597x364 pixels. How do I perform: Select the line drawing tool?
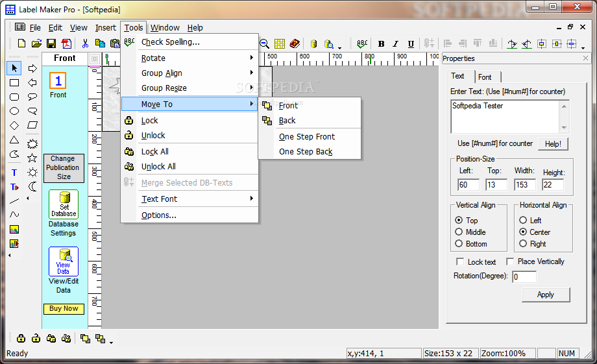point(14,200)
